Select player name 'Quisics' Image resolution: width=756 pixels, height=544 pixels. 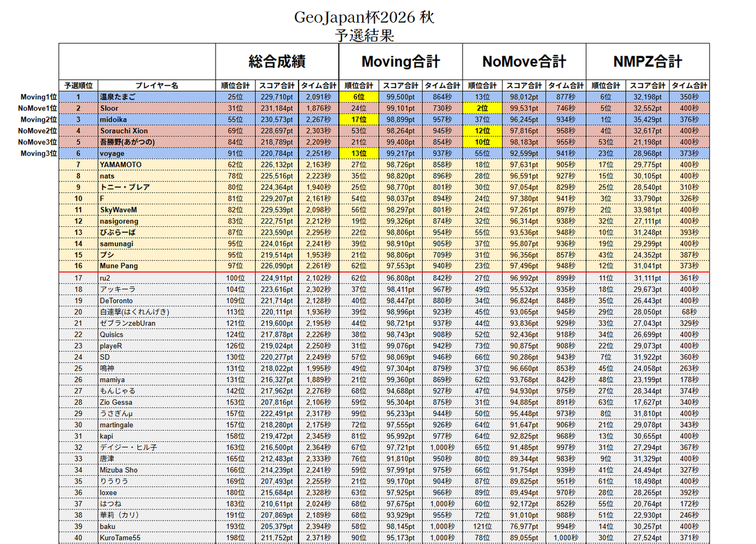(112, 335)
